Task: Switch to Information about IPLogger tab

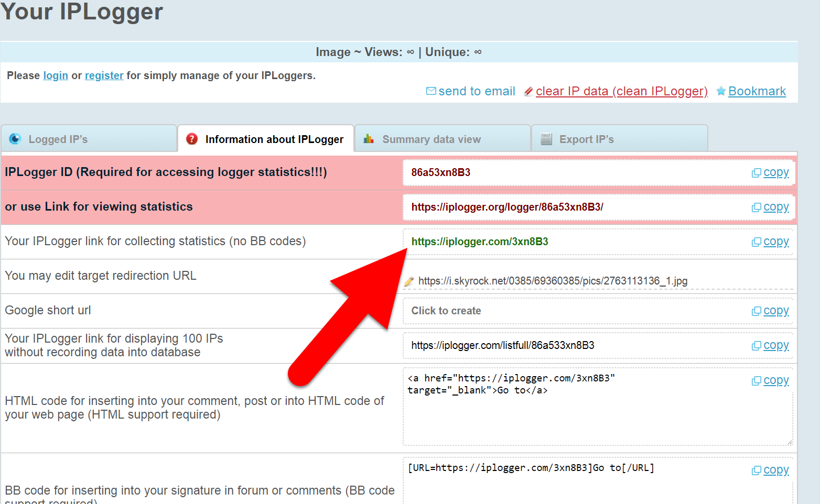Action: 266,139
